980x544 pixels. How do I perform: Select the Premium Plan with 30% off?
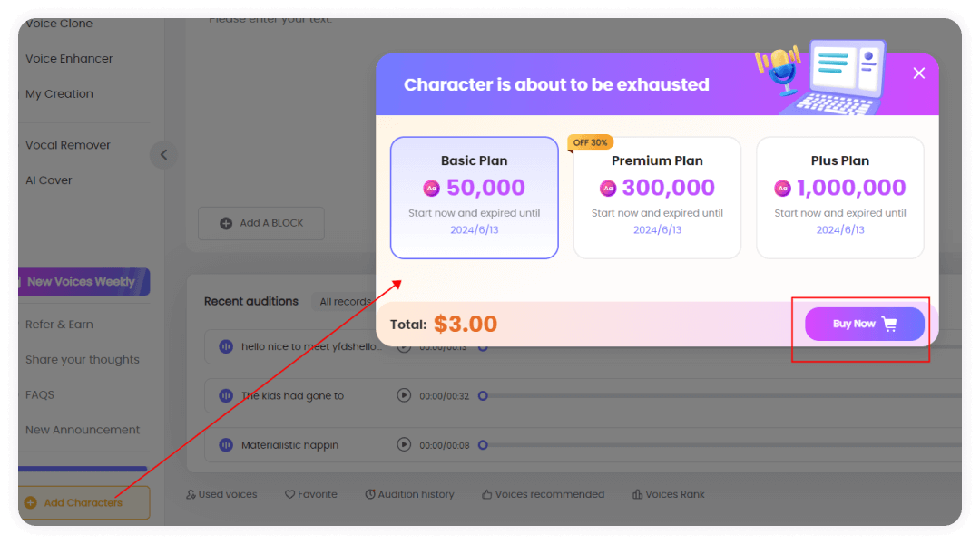pos(657,197)
